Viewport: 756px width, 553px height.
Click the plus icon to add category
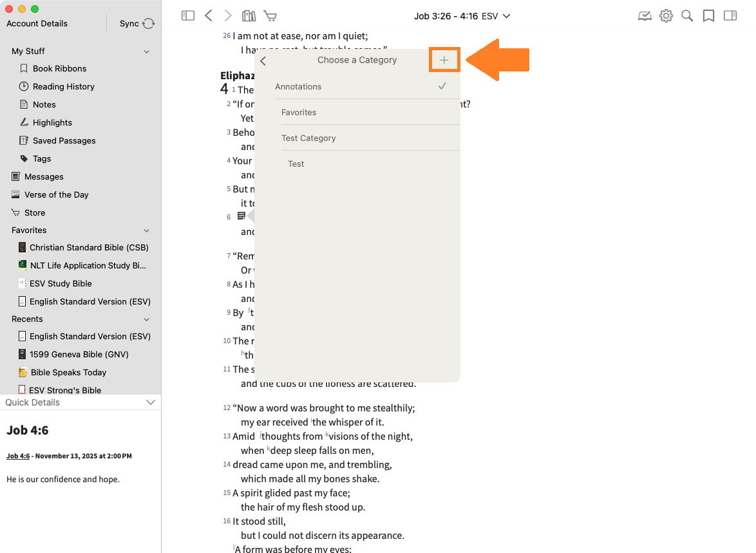[x=444, y=61]
